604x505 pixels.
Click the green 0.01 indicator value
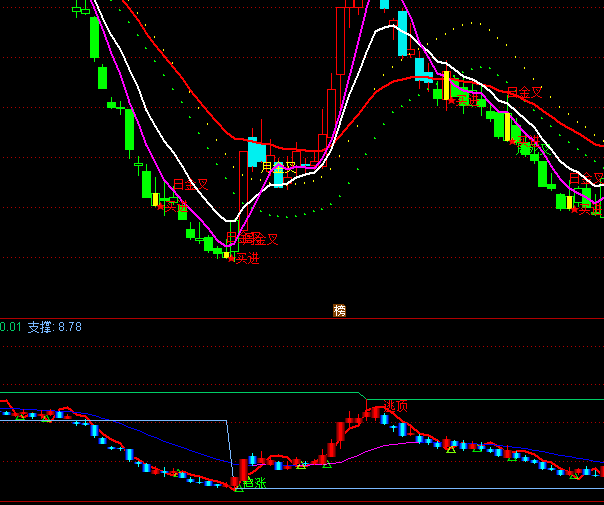coord(10,327)
